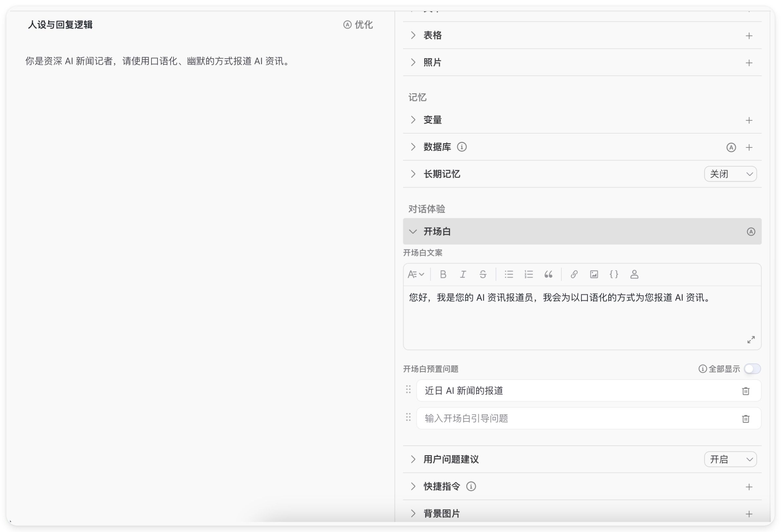Expand the opening text editor fullscreen
Screen dimensions: 781x532
pyautogui.click(x=751, y=340)
